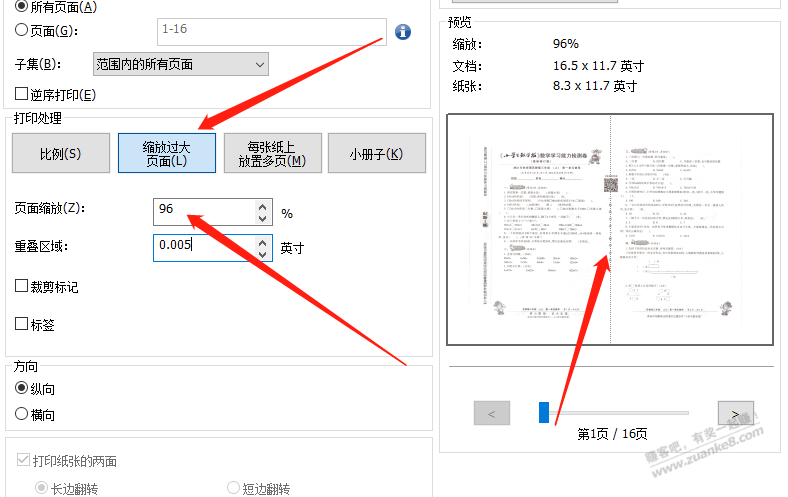
Task: Enable 逆序打印 checkbox
Action: [22, 95]
